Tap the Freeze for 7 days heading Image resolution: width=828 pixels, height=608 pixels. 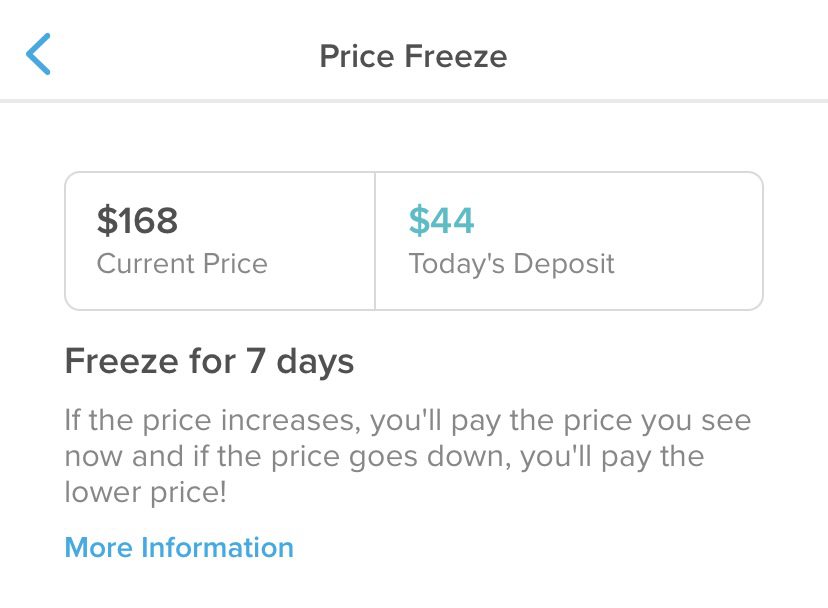[x=209, y=360]
